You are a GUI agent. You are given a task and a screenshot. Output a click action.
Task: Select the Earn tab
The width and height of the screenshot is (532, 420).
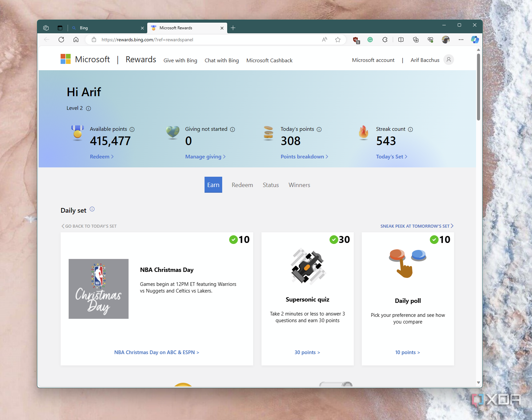click(213, 185)
